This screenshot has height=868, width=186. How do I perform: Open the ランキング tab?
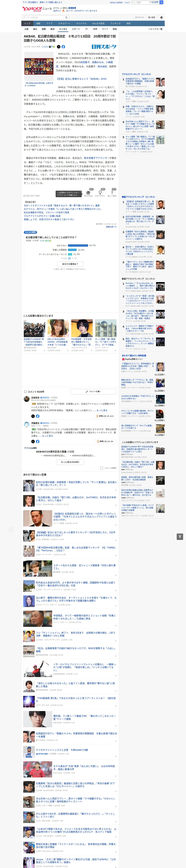(x=115, y=24)
